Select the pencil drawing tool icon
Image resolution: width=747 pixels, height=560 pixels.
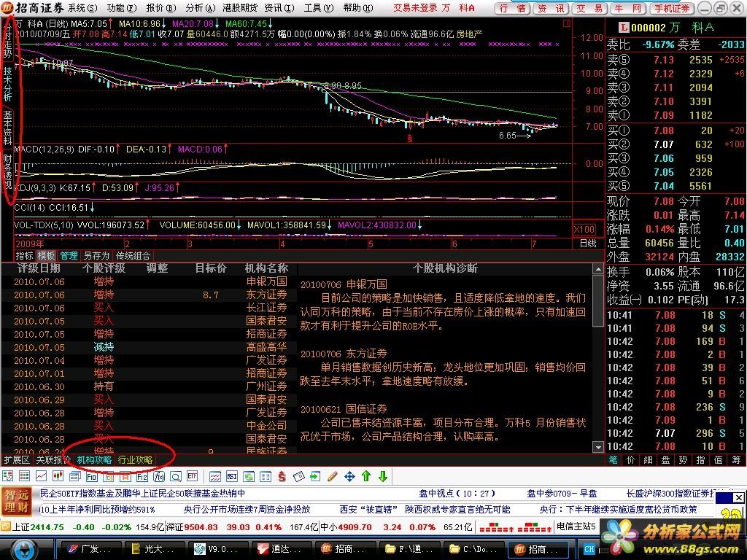[x=333, y=476]
